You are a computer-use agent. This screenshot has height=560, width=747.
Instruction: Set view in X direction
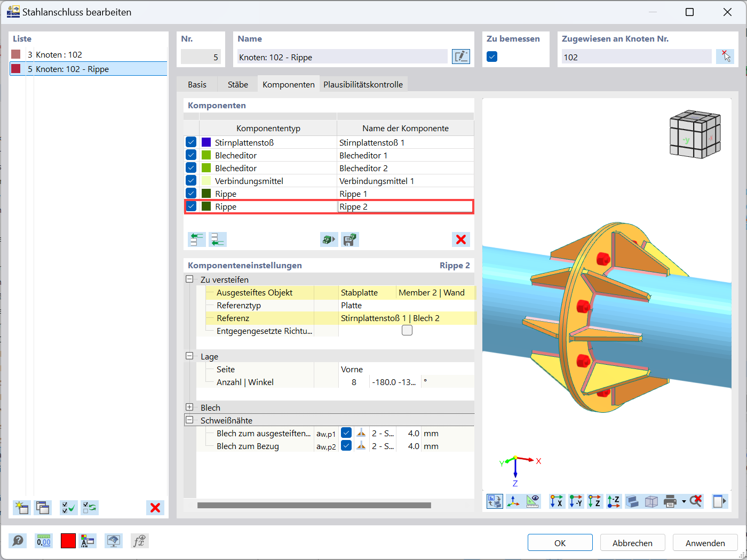[x=557, y=501]
